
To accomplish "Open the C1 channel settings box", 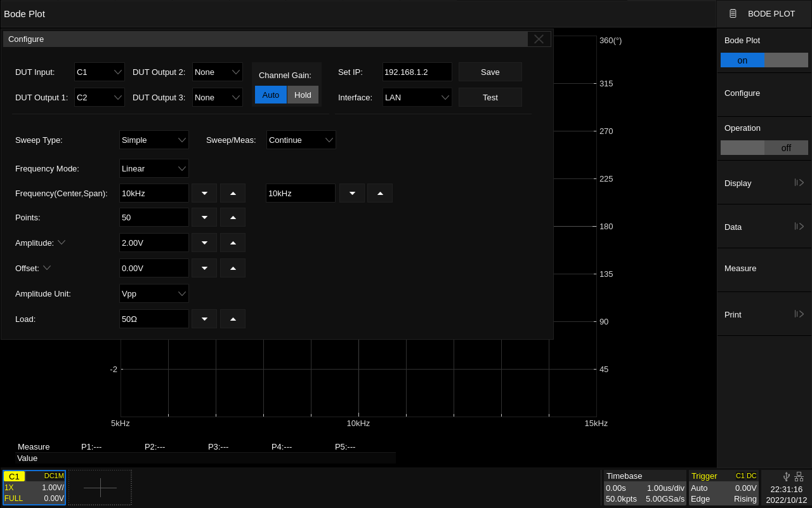I will pyautogui.click(x=34, y=487).
